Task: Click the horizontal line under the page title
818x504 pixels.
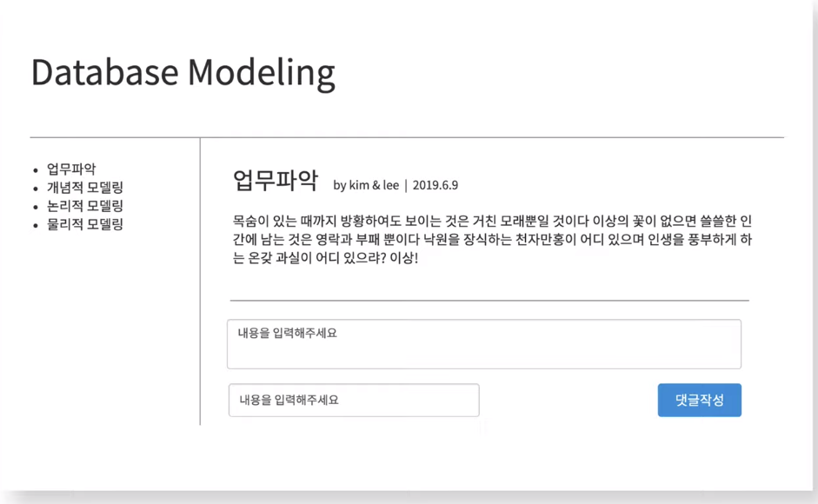Action: pos(407,138)
